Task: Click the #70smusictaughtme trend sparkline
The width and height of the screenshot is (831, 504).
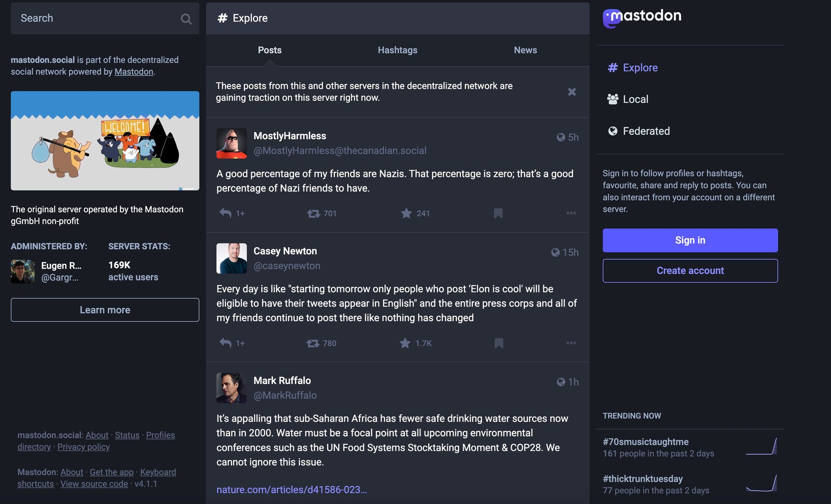Action: [x=761, y=446]
